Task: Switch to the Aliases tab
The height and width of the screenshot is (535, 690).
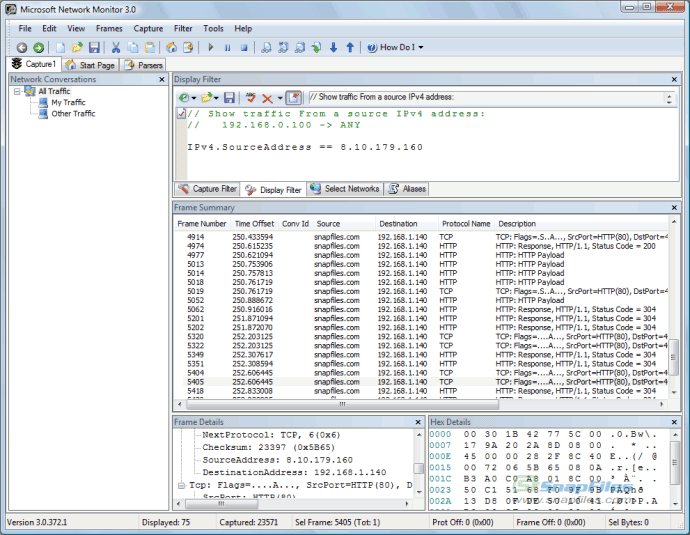Action: point(407,189)
